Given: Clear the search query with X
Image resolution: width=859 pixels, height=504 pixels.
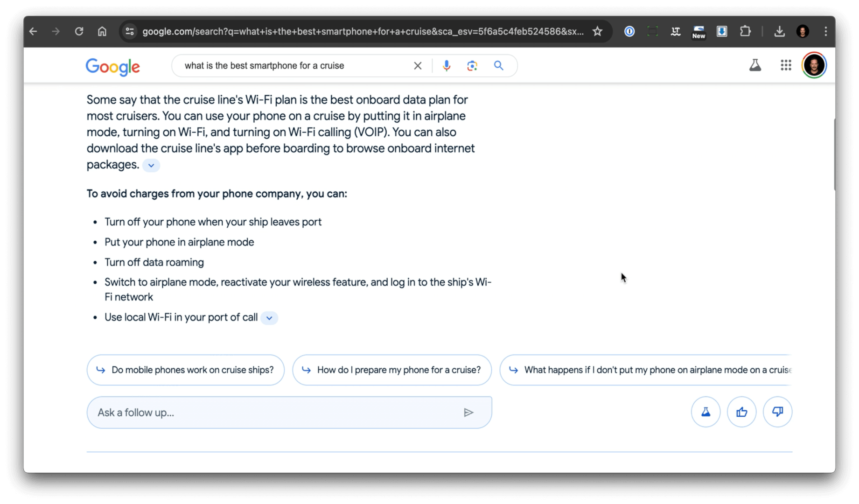Looking at the screenshot, I should tap(418, 66).
